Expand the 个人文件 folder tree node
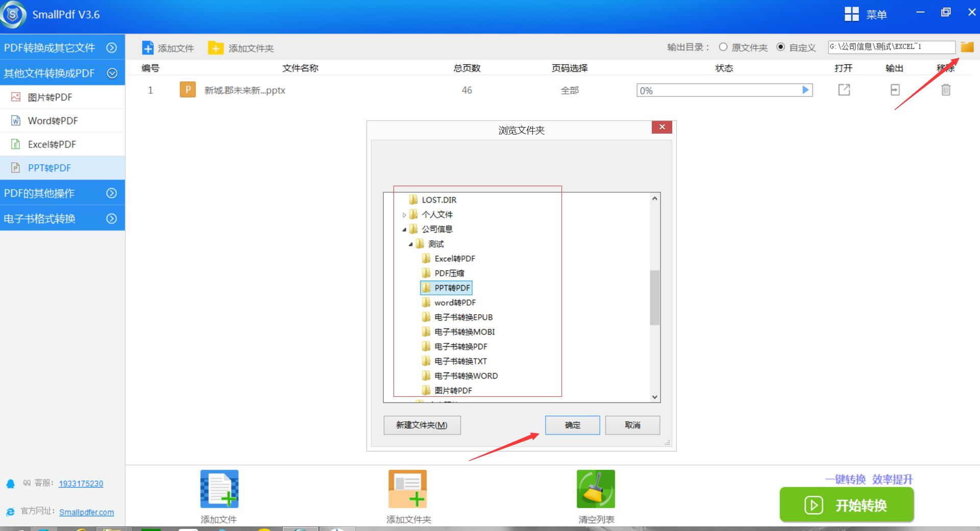The height and width of the screenshot is (531, 980). [x=404, y=215]
